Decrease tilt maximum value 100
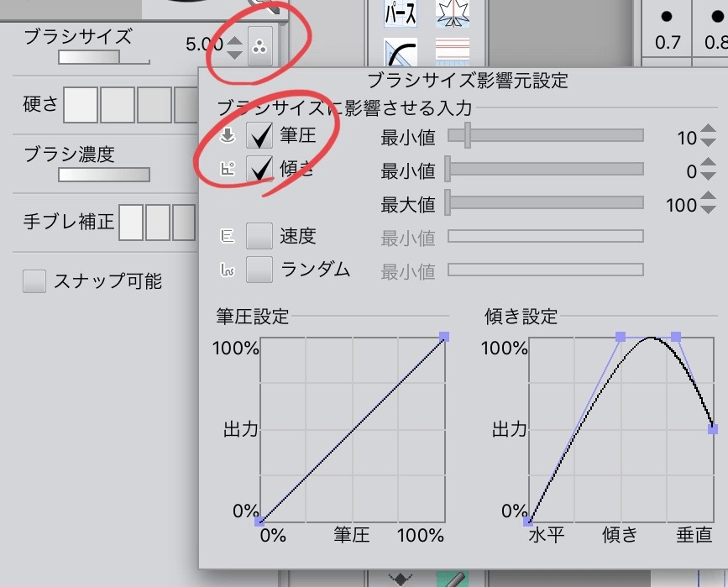The image size is (728, 587). click(708, 209)
